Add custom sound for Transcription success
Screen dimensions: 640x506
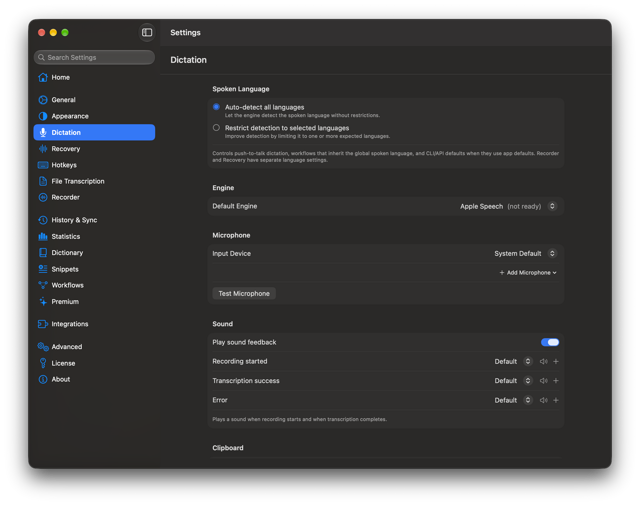(x=556, y=380)
